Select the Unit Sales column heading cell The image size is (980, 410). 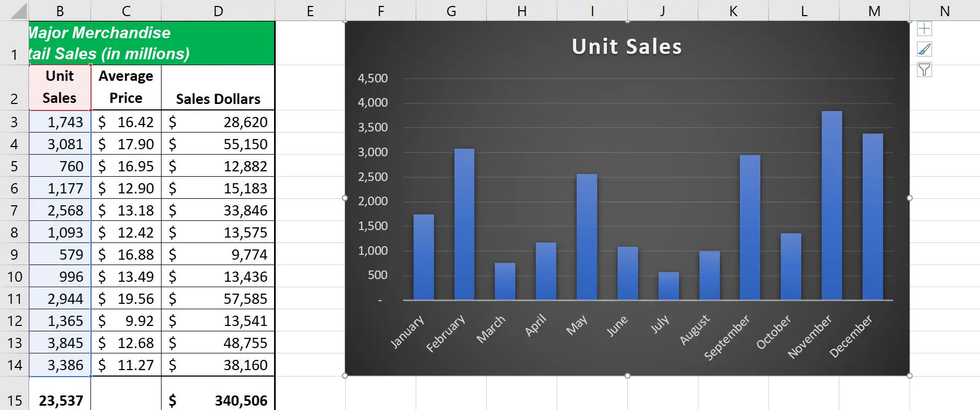click(x=60, y=87)
